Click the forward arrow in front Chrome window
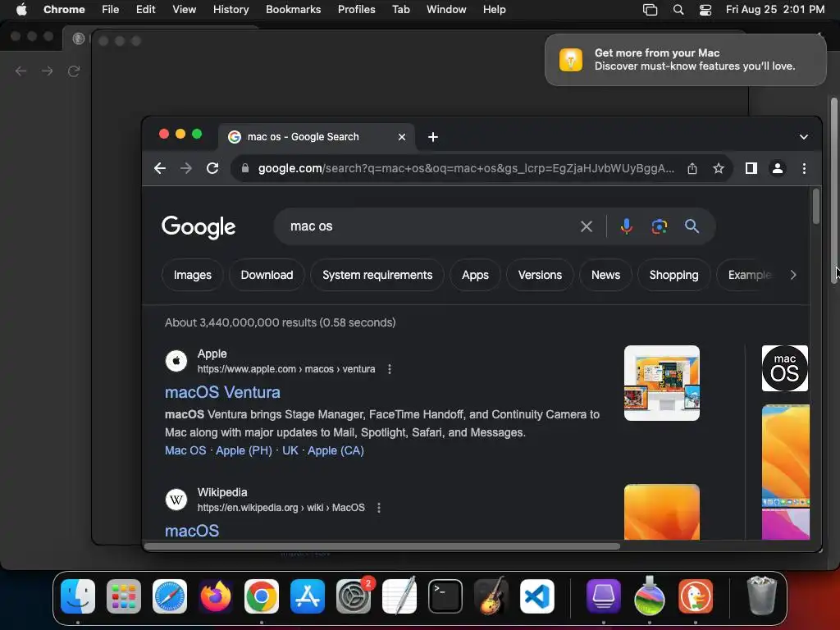 186,168
